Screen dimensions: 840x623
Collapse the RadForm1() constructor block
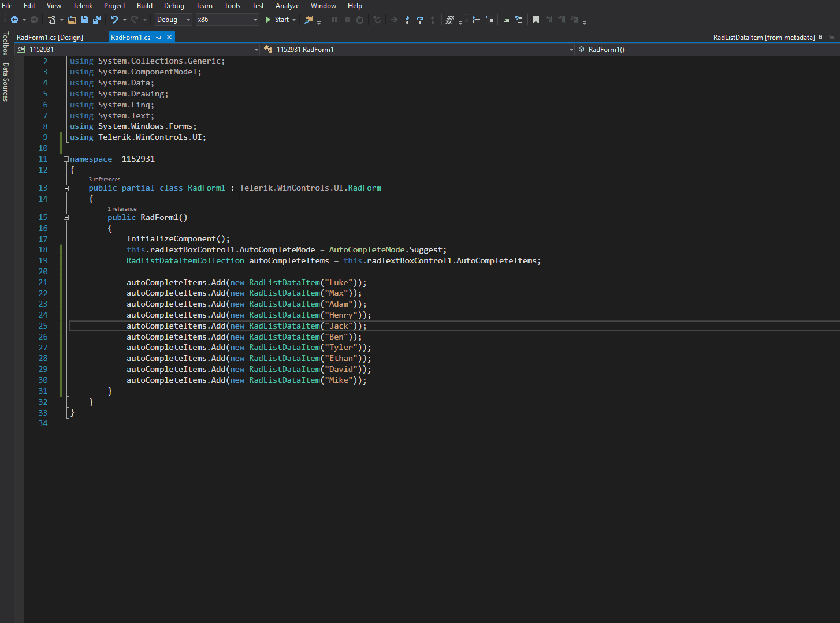tap(66, 218)
